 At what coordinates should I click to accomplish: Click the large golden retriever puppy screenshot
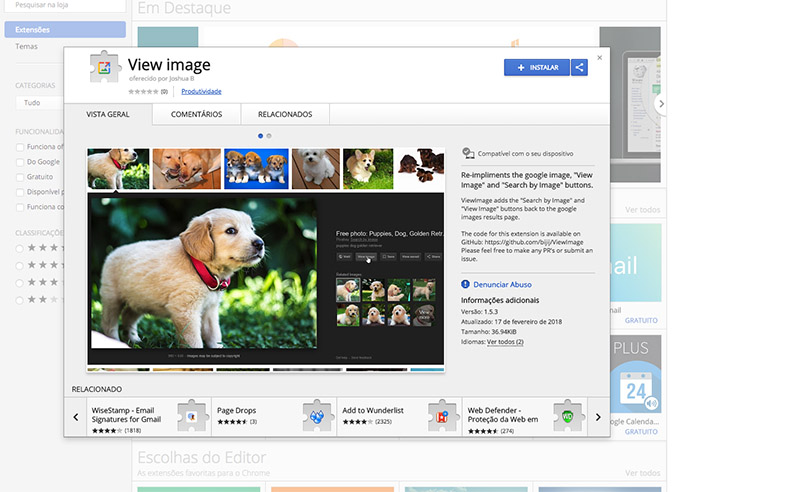coord(204,274)
